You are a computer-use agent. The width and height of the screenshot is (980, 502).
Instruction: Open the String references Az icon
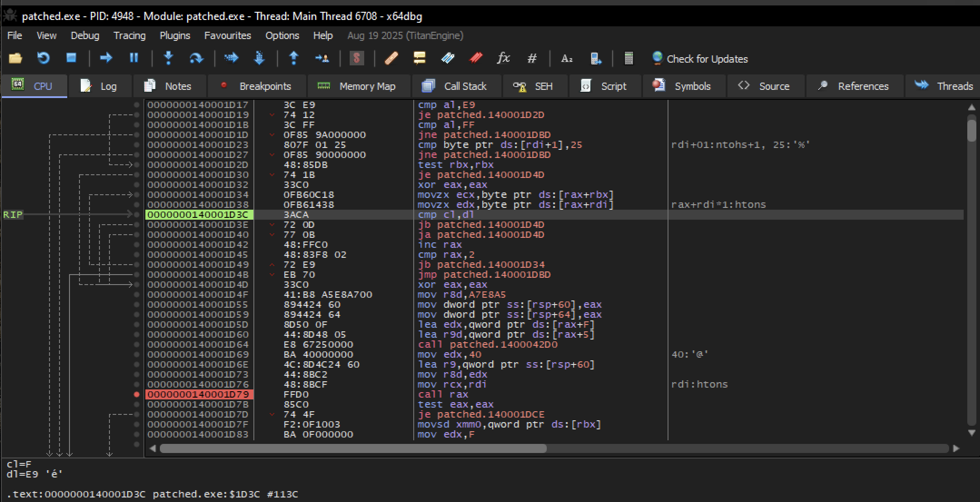tap(567, 58)
